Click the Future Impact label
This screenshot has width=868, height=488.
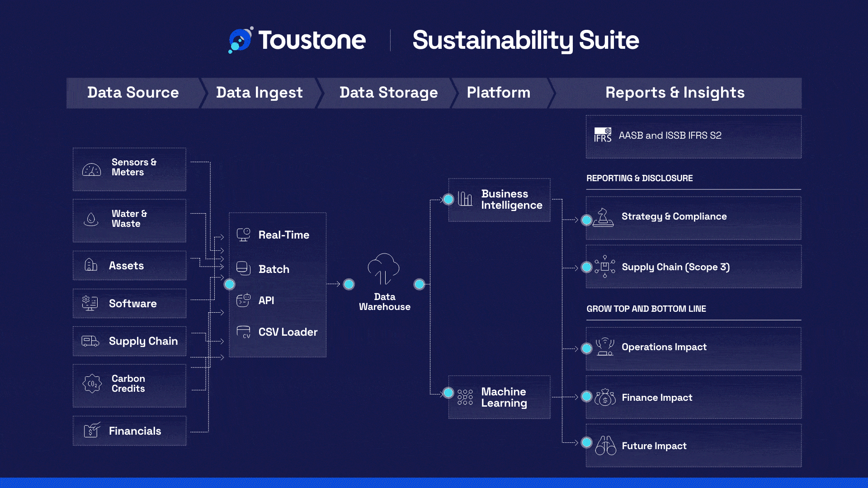tap(654, 446)
